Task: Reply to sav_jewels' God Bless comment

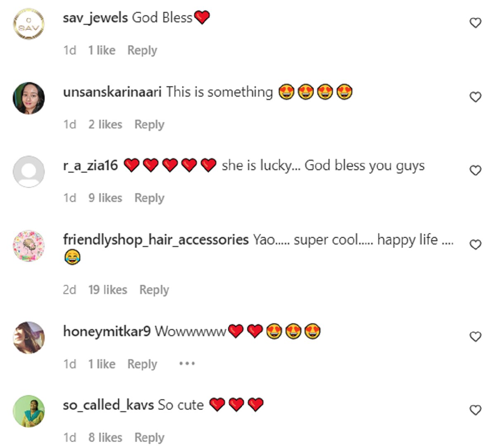Action: [x=142, y=50]
